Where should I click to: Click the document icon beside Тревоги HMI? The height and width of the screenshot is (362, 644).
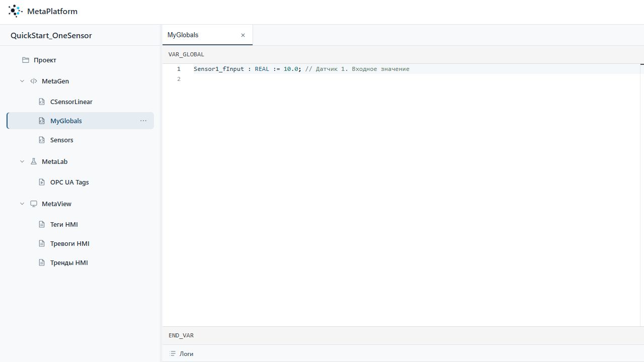point(42,243)
